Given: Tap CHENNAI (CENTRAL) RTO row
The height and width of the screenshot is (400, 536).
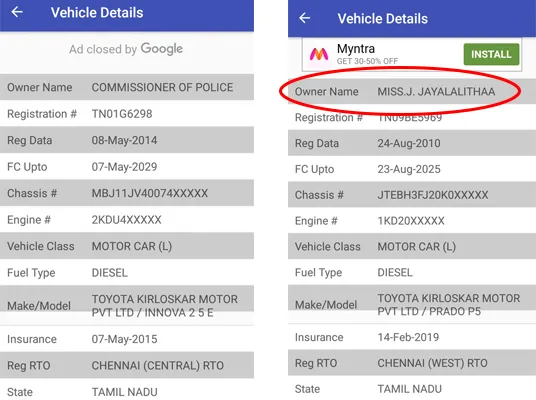Looking at the screenshot, I should pyautogui.click(x=127, y=365).
